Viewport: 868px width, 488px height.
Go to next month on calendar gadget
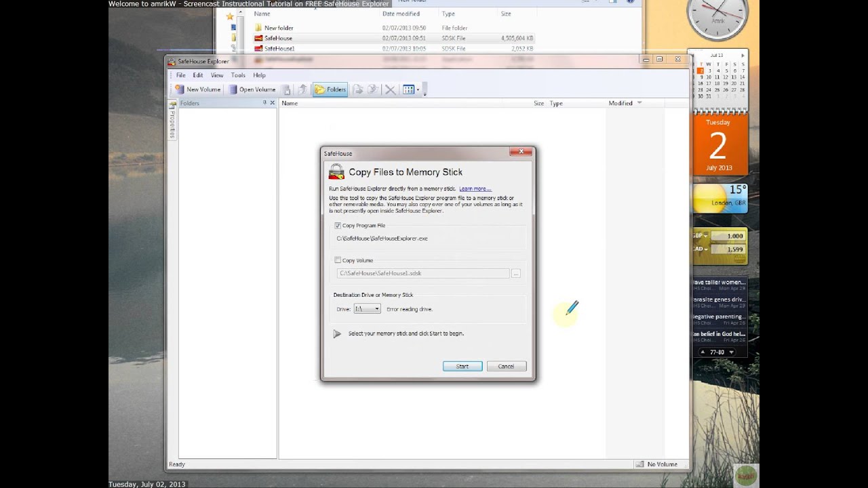(x=743, y=55)
